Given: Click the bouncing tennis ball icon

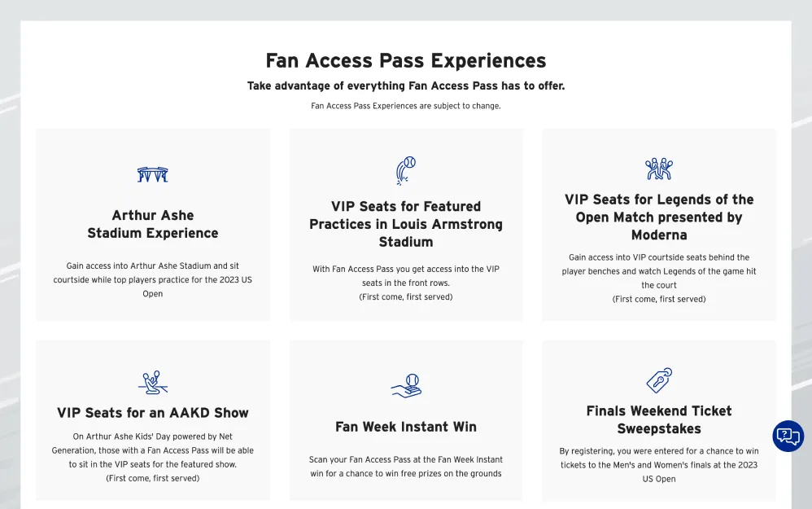Looking at the screenshot, I should [x=406, y=170].
